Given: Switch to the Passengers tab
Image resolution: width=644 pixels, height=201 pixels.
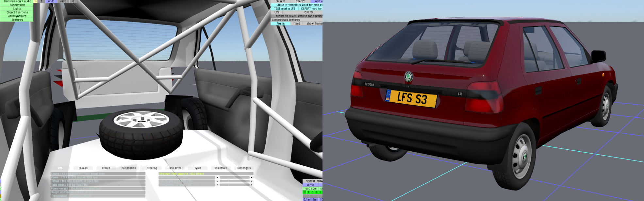Looking at the screenshot, I should [x=243, y=168].
